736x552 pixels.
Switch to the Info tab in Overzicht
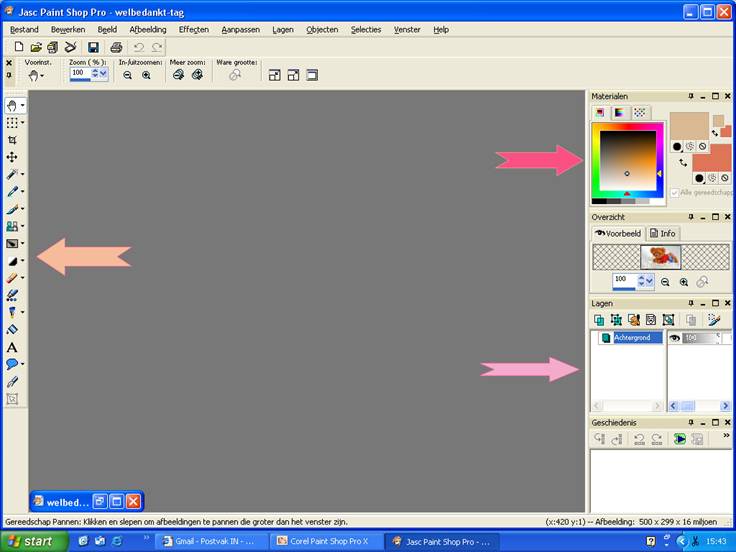[663, 233]
